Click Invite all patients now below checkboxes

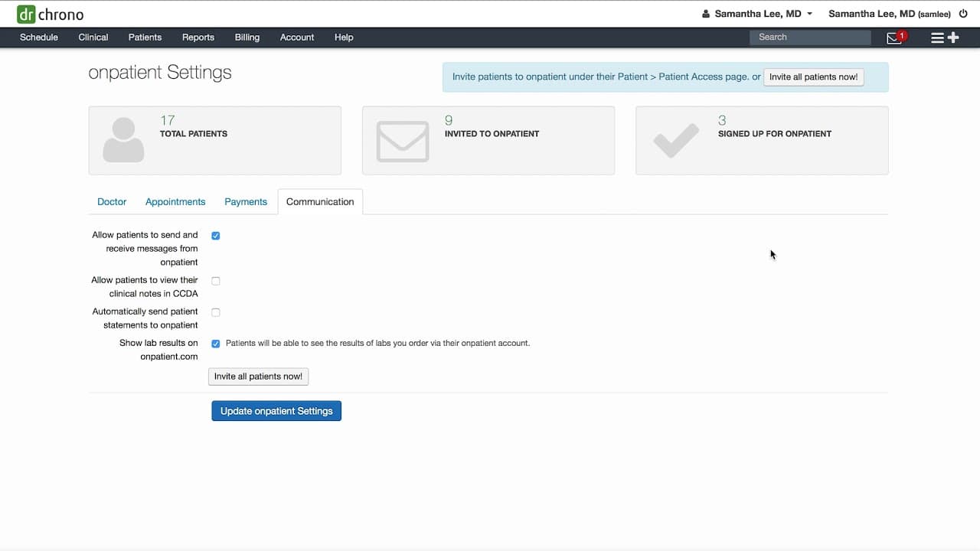(x=258, y=377)
